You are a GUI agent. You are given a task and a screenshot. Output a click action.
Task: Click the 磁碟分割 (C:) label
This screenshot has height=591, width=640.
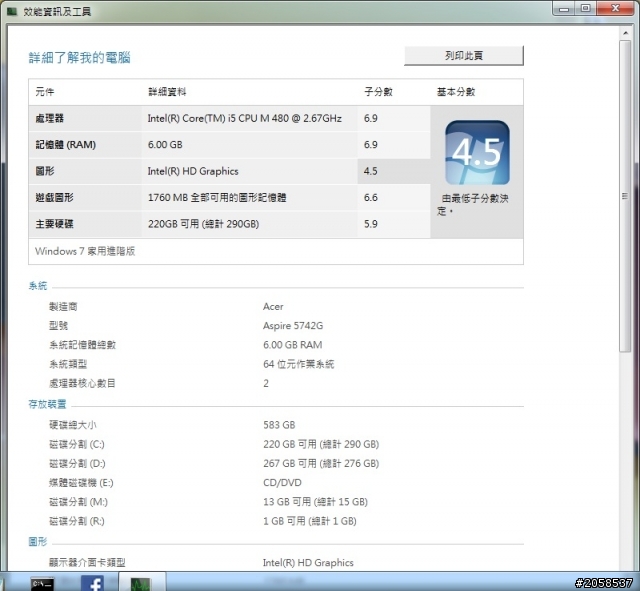coord(77,444)
